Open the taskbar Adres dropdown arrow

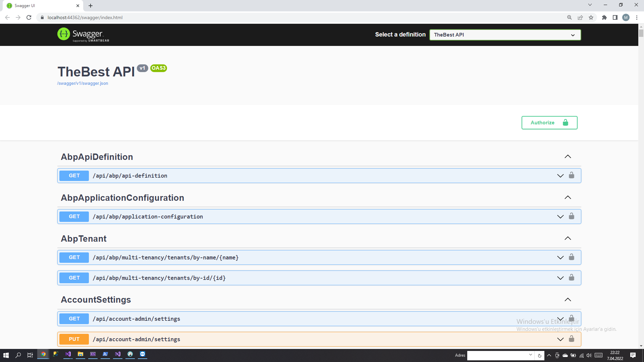(531, 355)
